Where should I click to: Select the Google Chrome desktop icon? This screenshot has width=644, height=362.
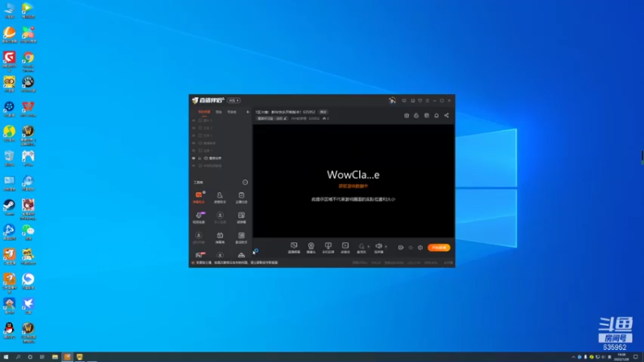click(28, 62)
